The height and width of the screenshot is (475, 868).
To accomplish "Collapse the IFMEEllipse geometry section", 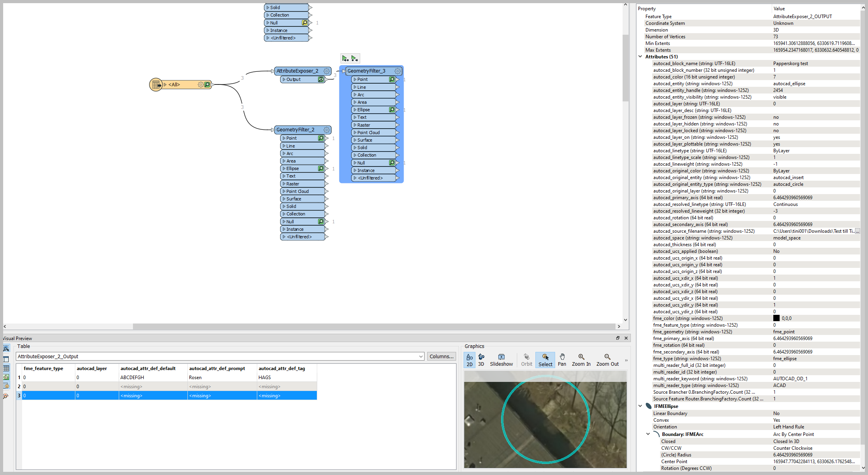I will pyautogui.click(x=640, y=406).
